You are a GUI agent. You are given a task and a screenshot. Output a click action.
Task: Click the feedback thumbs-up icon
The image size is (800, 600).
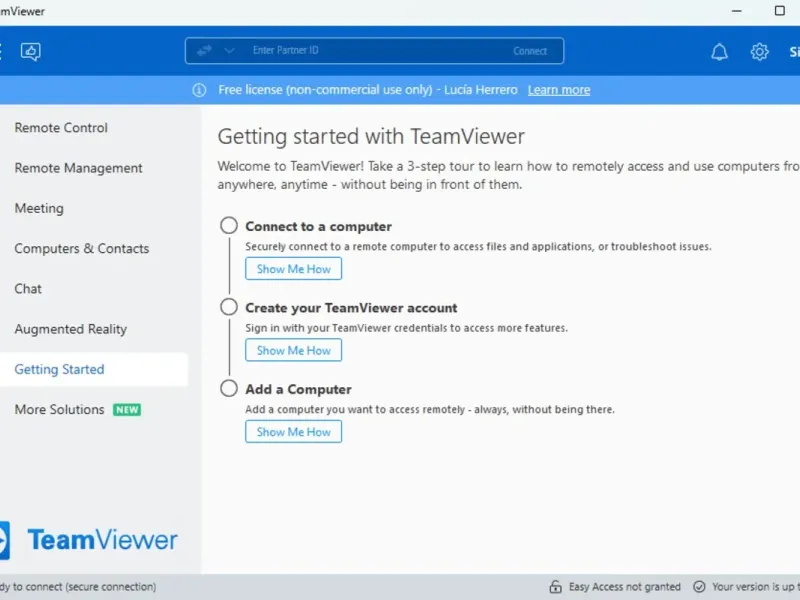tap(31, 51)
